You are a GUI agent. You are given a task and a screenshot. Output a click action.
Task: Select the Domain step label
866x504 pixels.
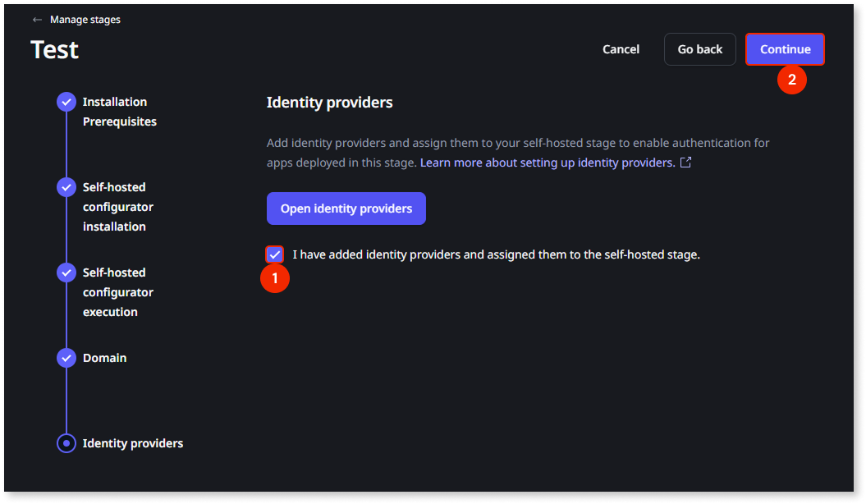pyautogui.click(x=105, y=358)
